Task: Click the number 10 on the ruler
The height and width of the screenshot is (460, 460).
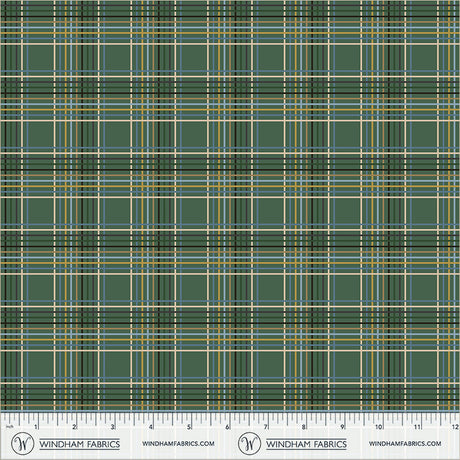Action: pos(379,427)
